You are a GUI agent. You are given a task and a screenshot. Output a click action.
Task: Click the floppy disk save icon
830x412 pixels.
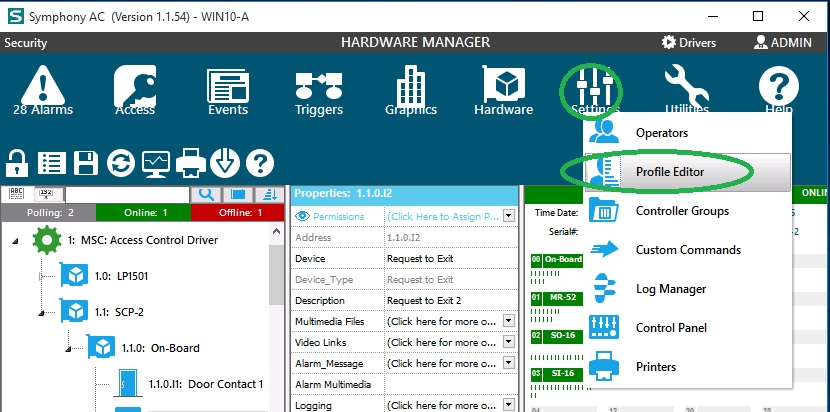coord(86,163)
